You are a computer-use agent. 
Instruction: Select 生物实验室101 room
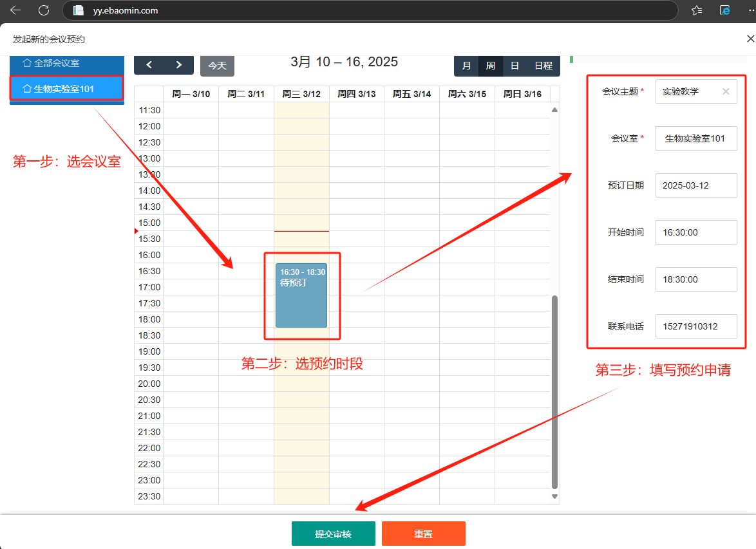coord(66,88)
